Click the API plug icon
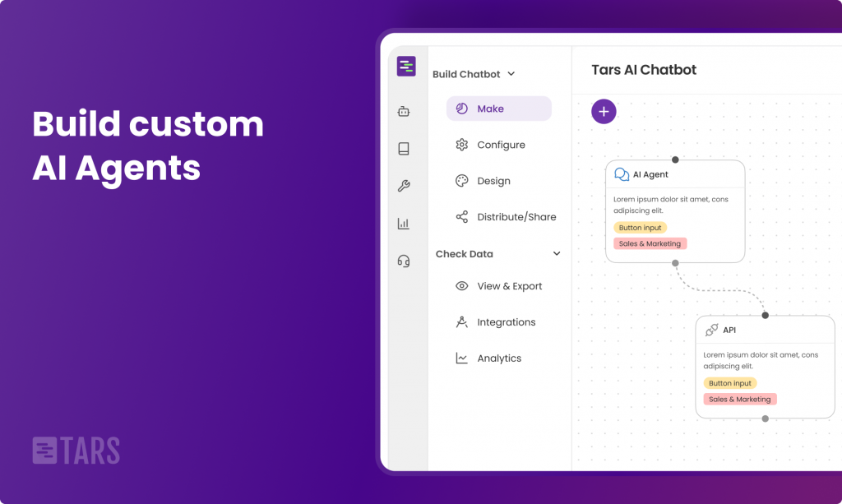 [711, 330]
